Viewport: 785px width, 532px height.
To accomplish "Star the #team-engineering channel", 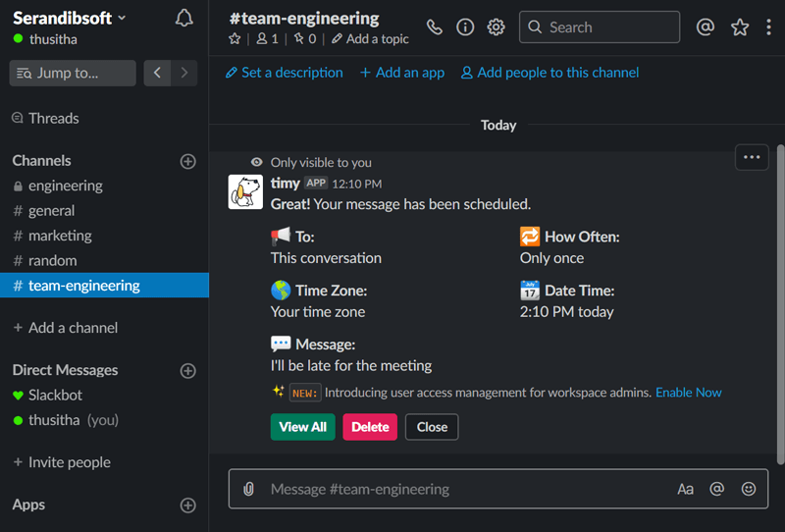I will click(x=235, y=38).
